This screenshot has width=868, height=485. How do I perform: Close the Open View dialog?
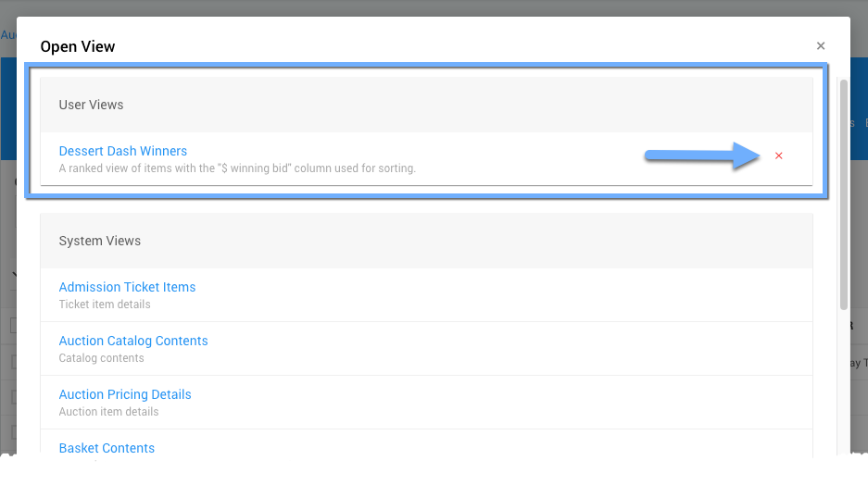point(820,45)
